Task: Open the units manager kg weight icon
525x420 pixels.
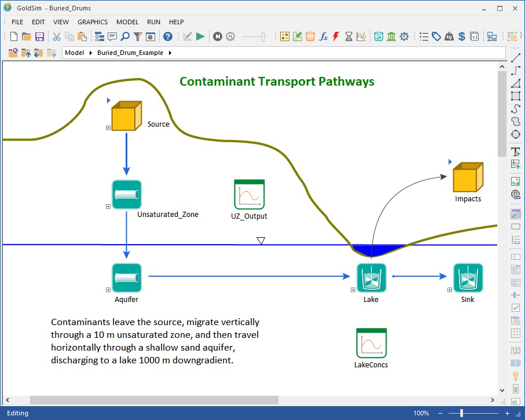Action: (449, 36)
